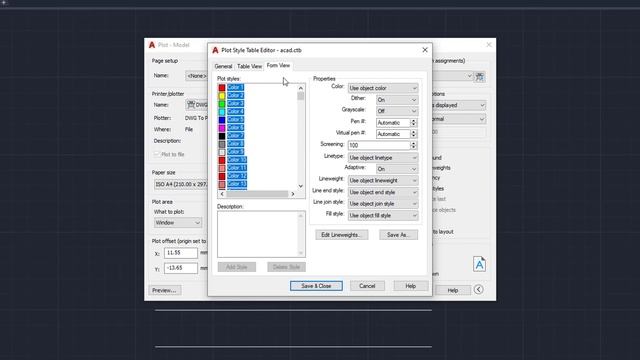The width and height of the screenshot is (640, 360).
Task: Select Color 4 plot style
Action: (236, 111)
